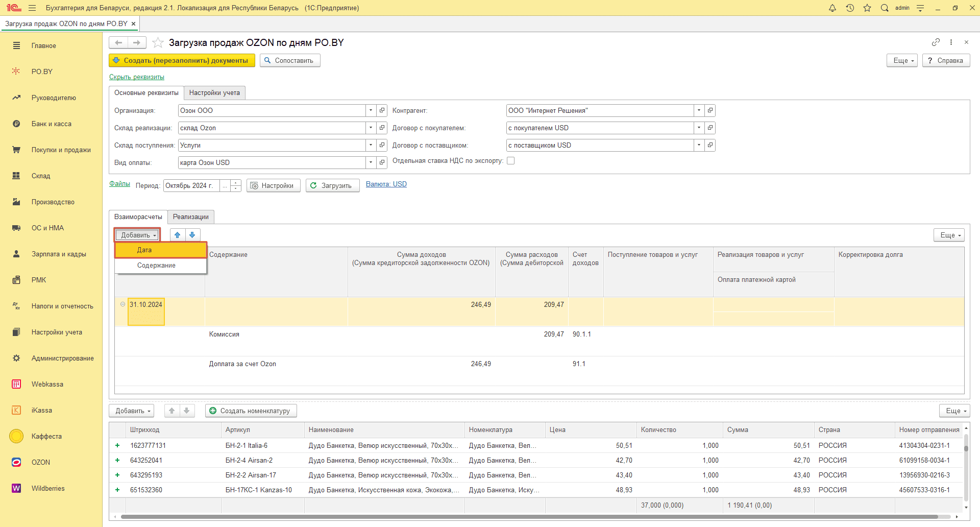Move row down in goods table
980x527 pixels.
click(x=187, y=411)
